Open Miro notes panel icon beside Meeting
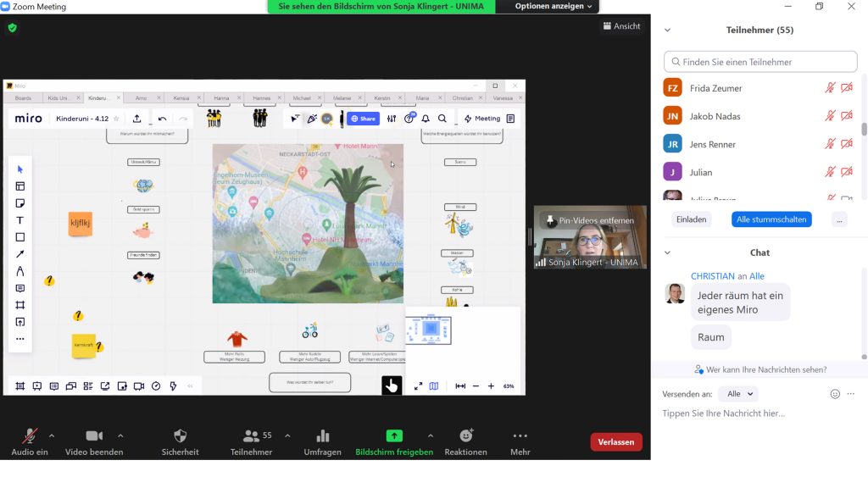 pos(510,119)
